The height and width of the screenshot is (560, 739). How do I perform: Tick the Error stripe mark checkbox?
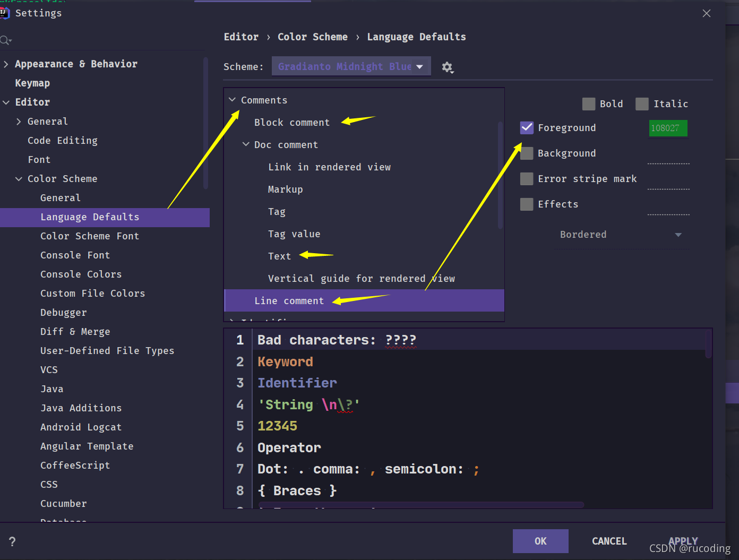(527, 179)
